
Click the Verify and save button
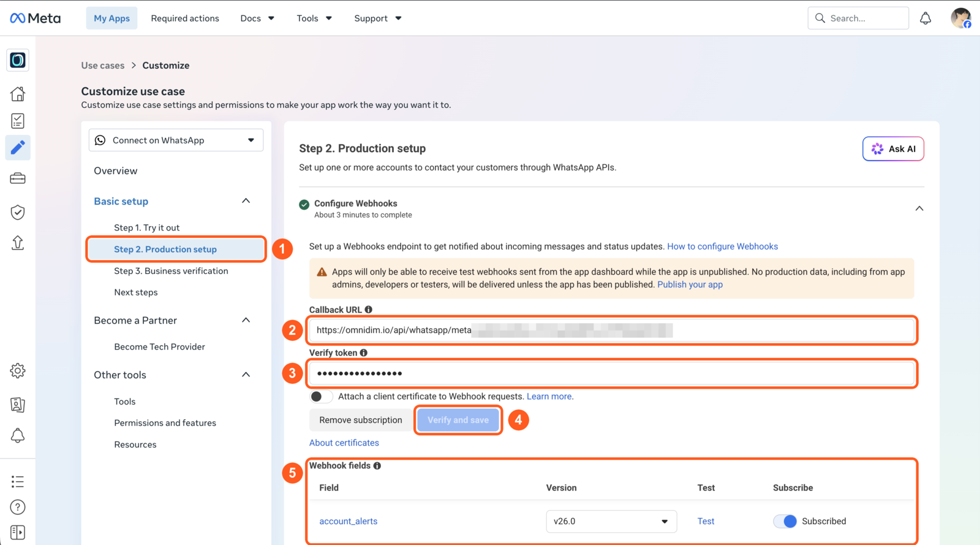pyautogui.click(x=458, y=420)
